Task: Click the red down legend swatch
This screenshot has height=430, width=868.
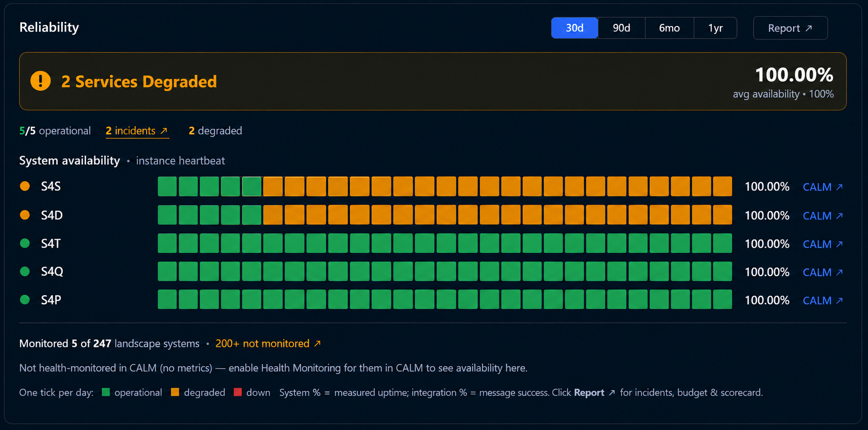Action: [238, 392]
